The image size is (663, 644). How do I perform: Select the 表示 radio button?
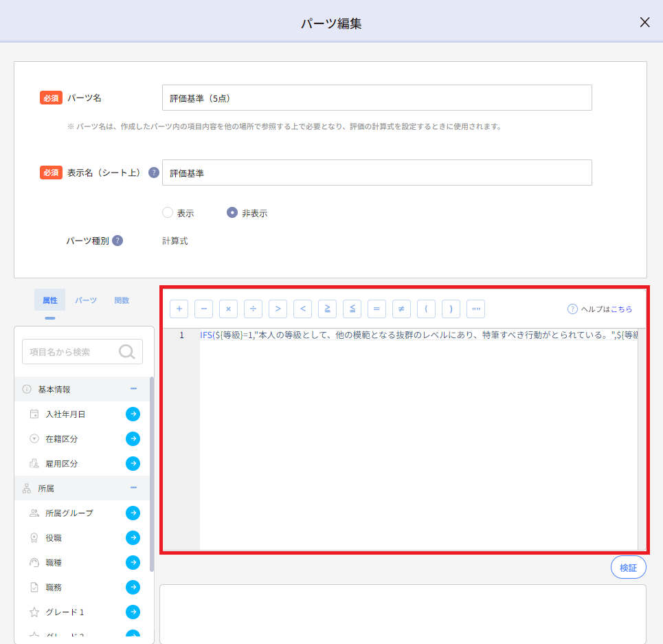tap(168, 213)
